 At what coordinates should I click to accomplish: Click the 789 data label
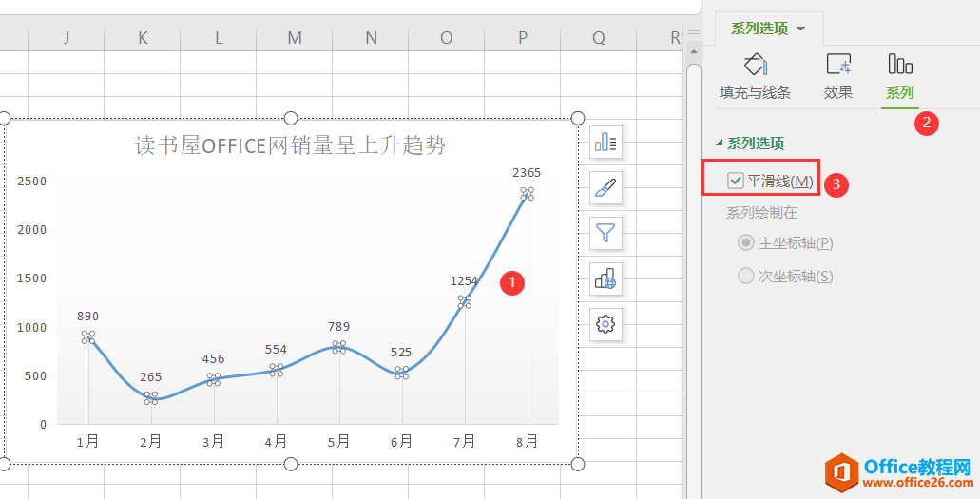click(338, 326)
